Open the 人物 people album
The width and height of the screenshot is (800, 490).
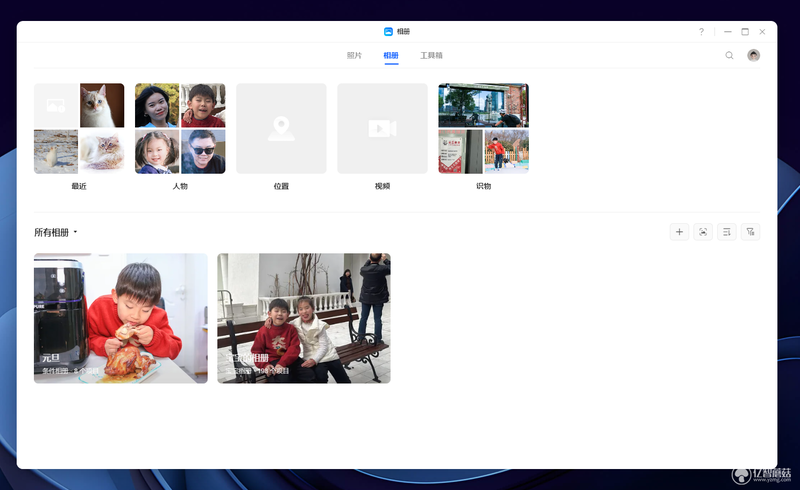click(180, 129)
